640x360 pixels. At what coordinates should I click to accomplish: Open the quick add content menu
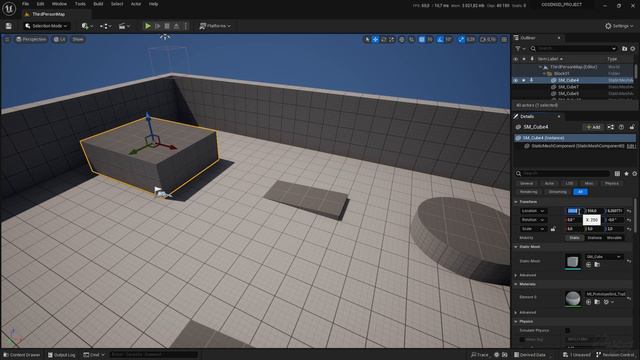click(87, 26)
